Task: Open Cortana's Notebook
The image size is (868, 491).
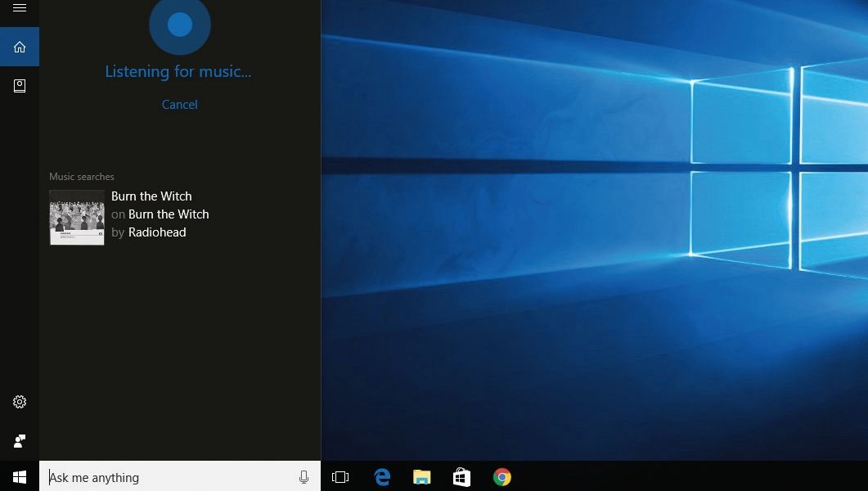Action: 19,85
